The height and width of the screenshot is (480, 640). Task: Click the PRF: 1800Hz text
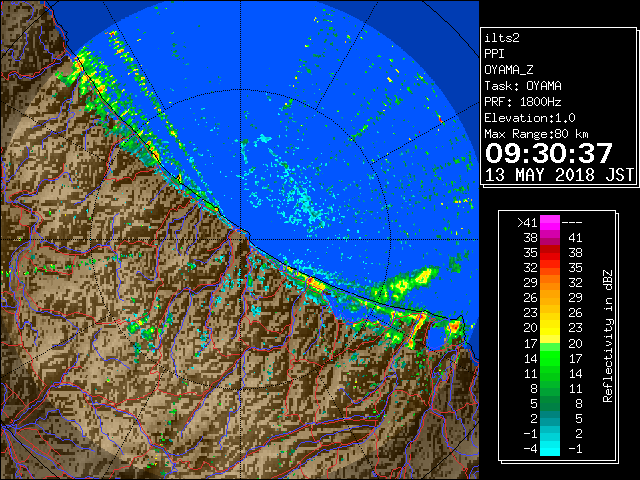click(x=523, y=102)
